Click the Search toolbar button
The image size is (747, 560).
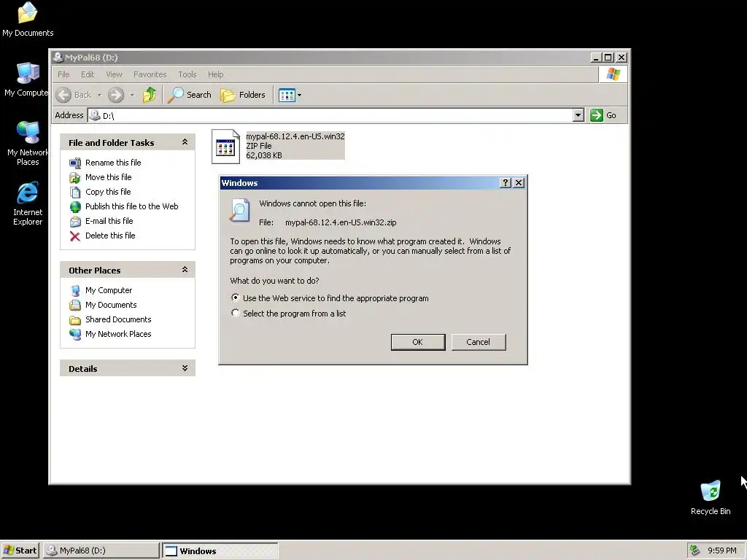[190, 95]
